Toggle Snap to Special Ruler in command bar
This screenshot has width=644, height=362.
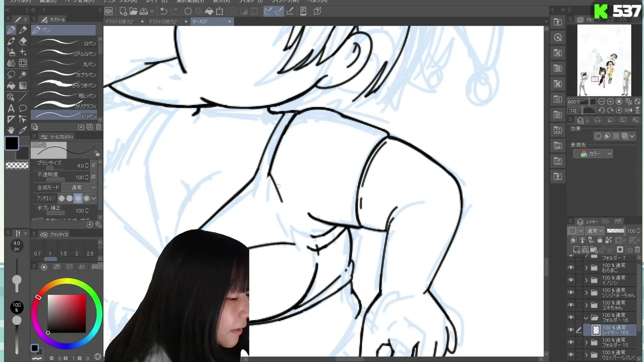[x=279, y=11]
